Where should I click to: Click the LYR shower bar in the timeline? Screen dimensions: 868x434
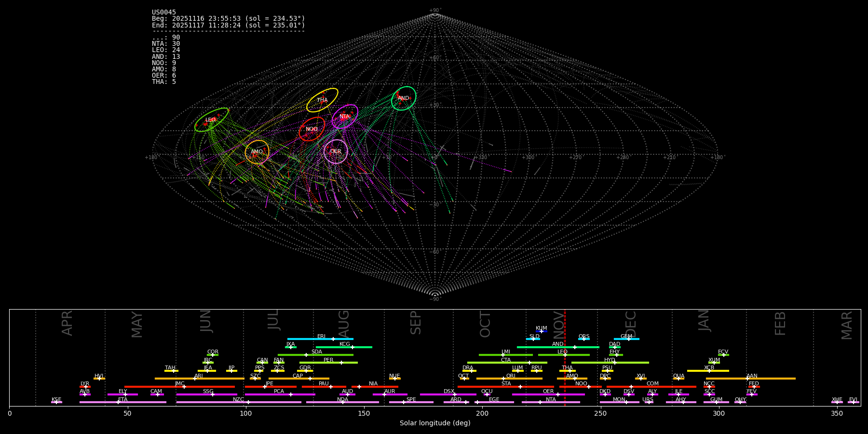tap(85, 386)
